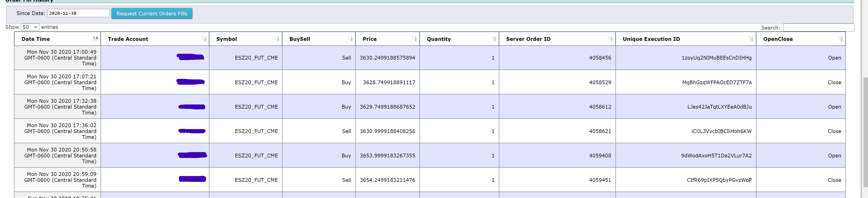Click execution ID 1zoyUq2NIMuBEEsCnDIHHg

(x=717, y=58)
